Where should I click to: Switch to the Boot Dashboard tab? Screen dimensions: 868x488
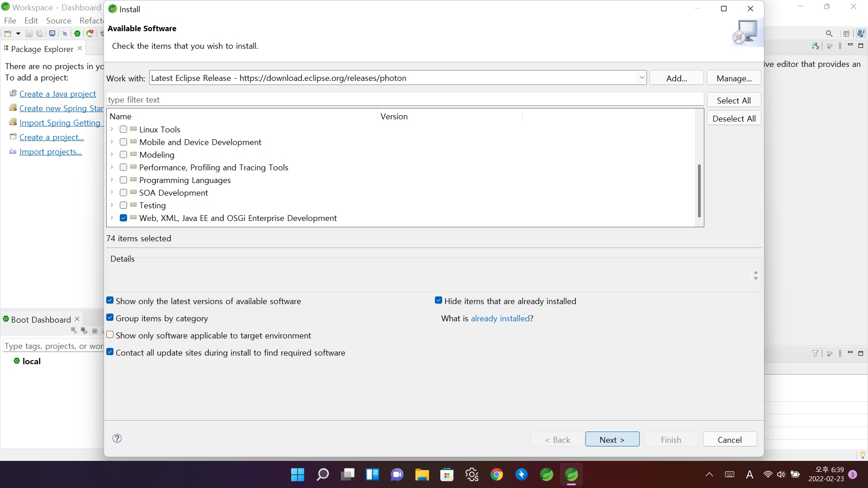pyautogui.click(x=41, y=319)
